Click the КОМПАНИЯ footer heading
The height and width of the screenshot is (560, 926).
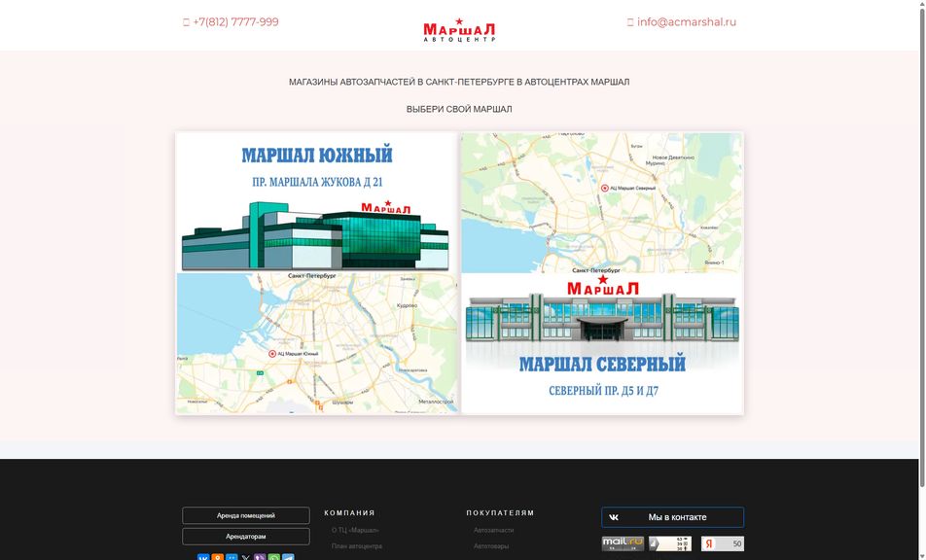pyautogui.click(x=349, y=512)
